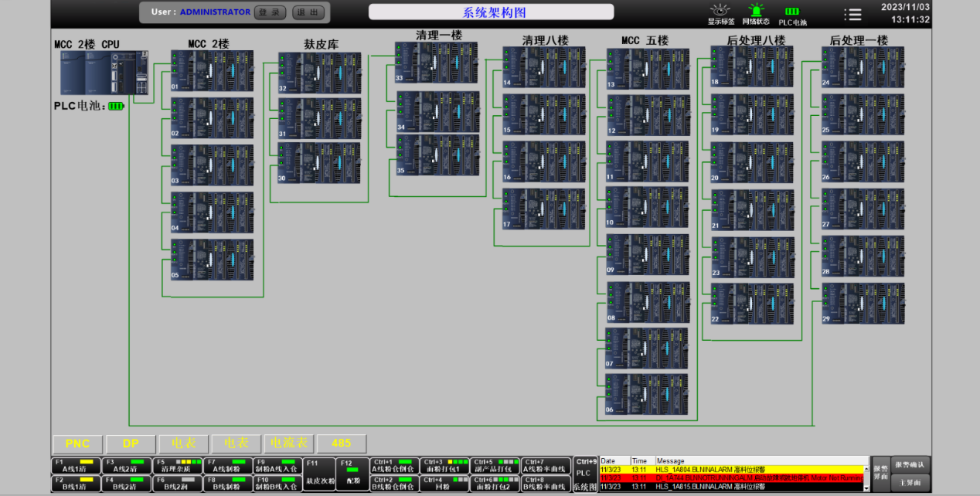
Task: Switch to the 电流表 legend tab
Action: 288,443
